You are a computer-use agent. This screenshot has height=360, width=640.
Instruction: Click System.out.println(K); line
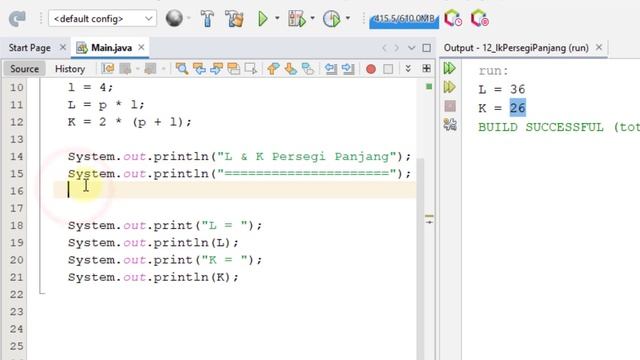[x=153, y=278]
